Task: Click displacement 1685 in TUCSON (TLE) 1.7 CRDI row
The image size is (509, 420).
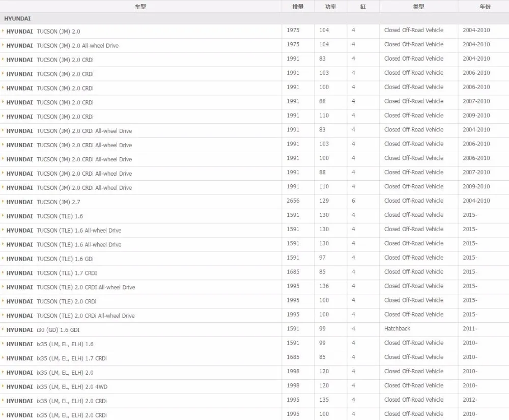Action: point(293,272)
